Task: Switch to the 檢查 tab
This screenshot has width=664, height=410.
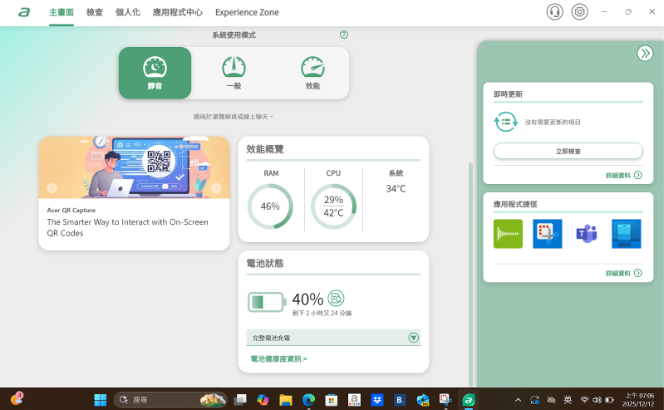Action: tap(94, 12)
